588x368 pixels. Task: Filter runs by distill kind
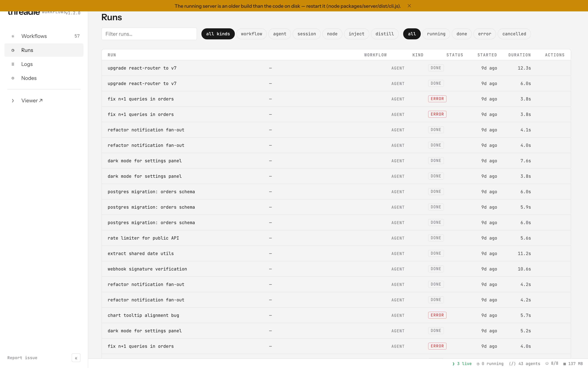click(x=385, y=34)
